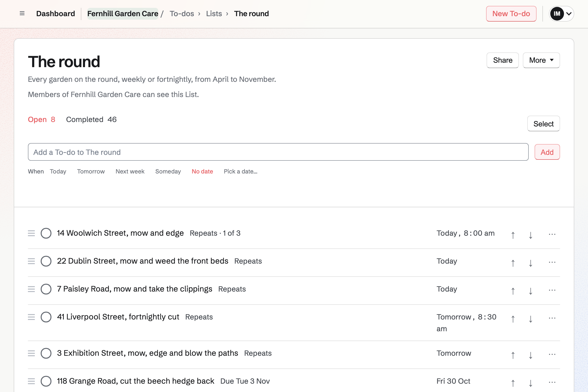588x392 pixels.
Task: Complete the 7 Paisley Road to-do
Action: click(x=46, y=289)
